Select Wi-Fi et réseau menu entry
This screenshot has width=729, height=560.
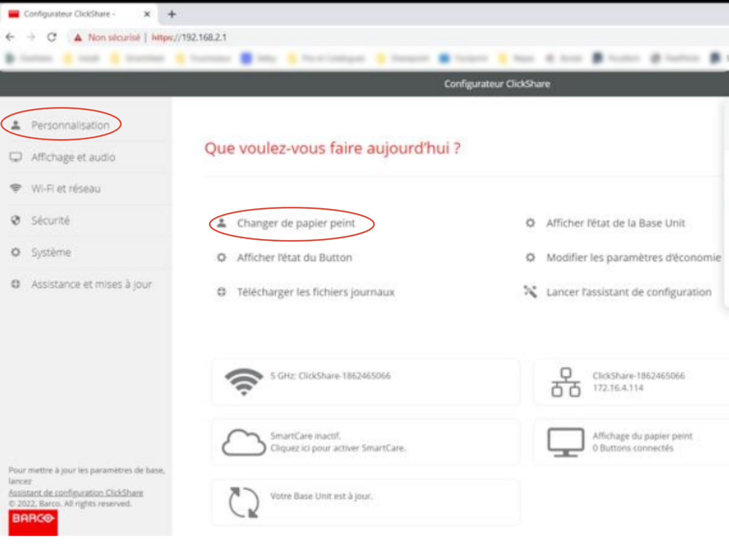point(66,189)
